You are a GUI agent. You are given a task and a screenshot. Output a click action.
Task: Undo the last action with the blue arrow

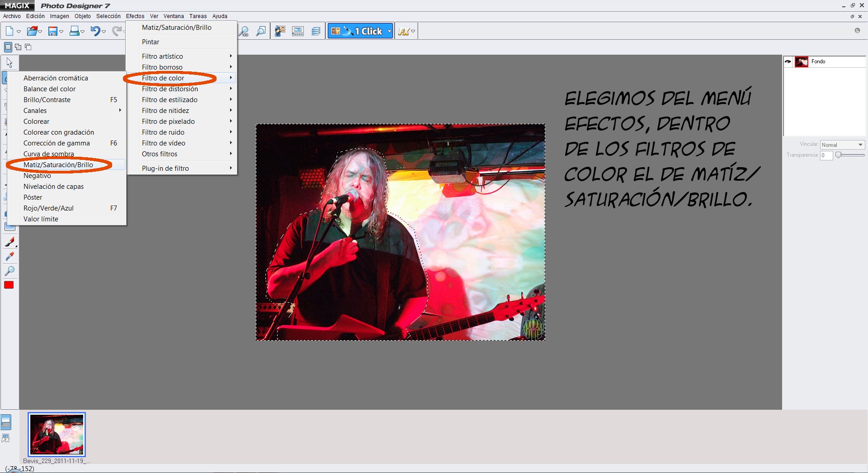tap(95, 31)
